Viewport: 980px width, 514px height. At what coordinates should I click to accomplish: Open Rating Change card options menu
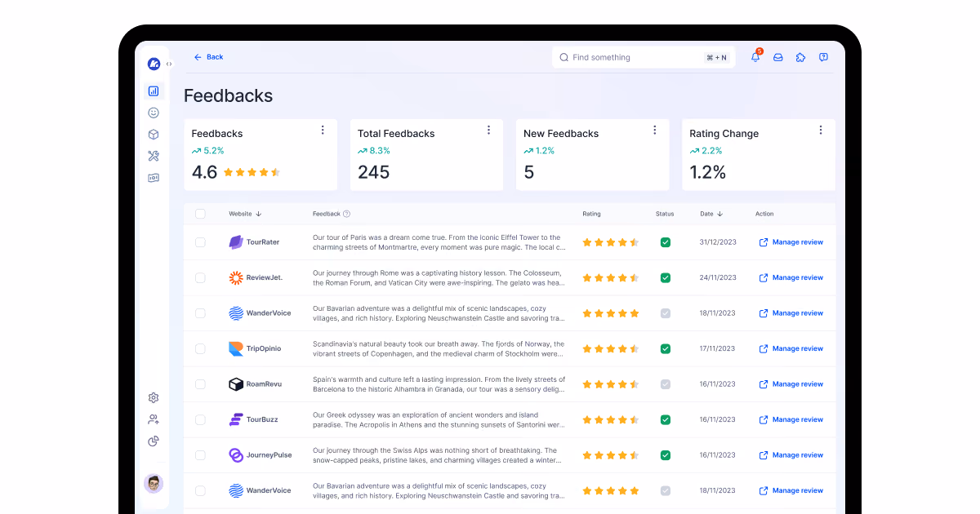821,130
